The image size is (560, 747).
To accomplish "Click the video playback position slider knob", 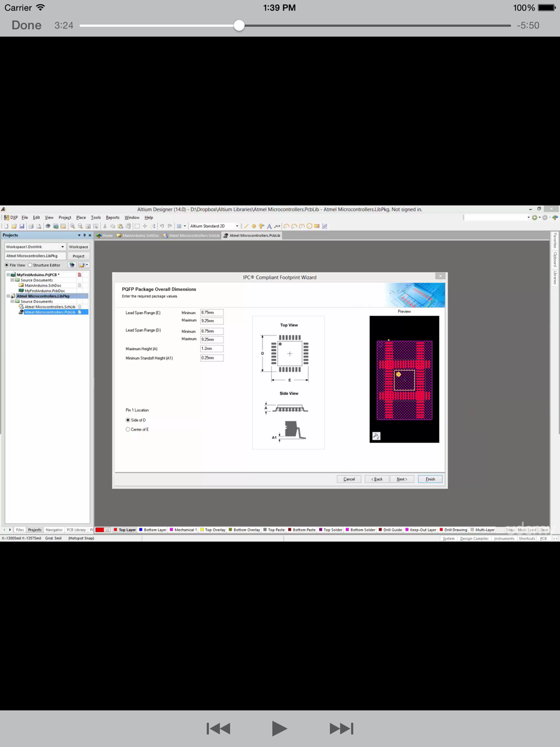I will (239, 25).
